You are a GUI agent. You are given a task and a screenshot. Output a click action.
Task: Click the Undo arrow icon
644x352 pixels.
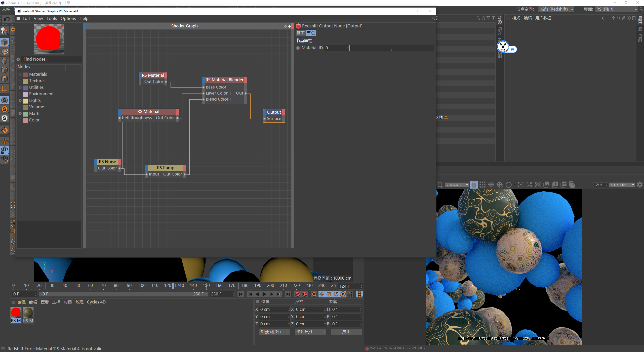pyautogui.click(x=7, y=19)
